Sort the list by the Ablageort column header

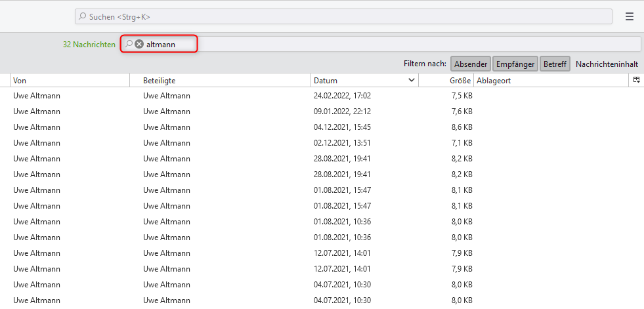click(x=551, y=81)
